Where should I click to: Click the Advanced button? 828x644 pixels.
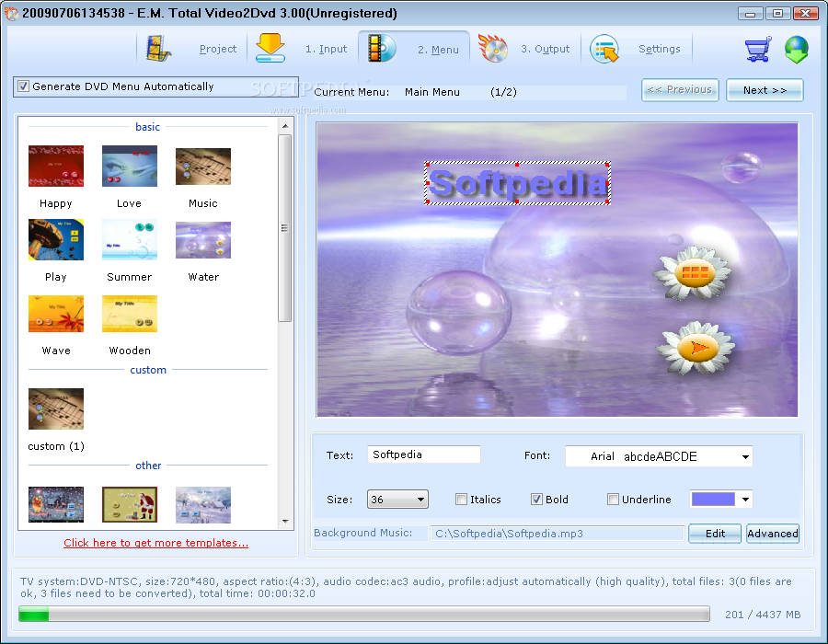click(773, 534)
